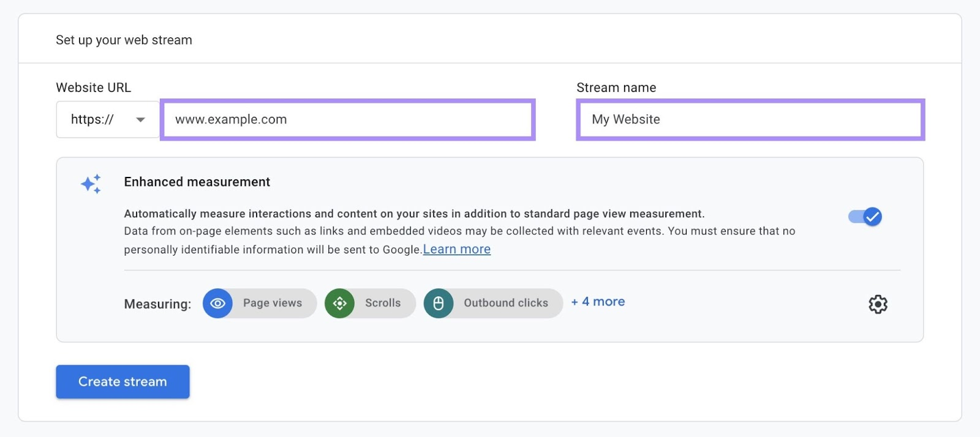This screenshot has height=437, width=980.
Task: Open the Learn more link
Action: click(x=457, y=249)
